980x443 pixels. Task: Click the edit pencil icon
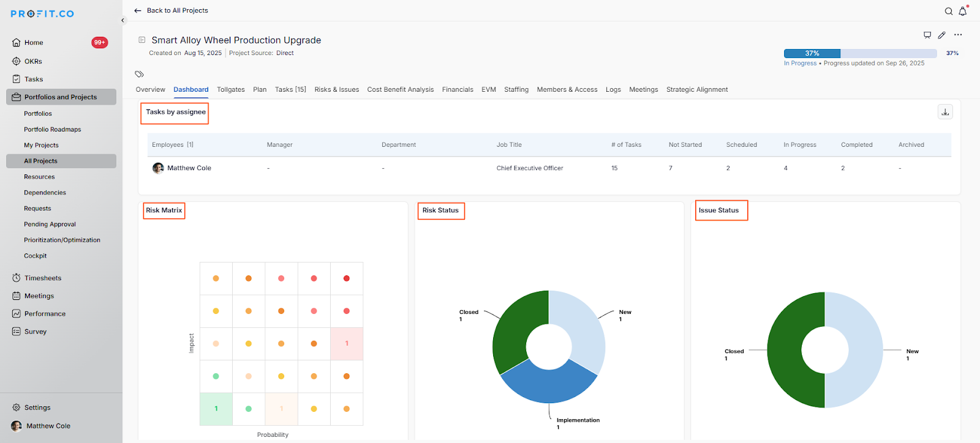(x=942, y=35)
